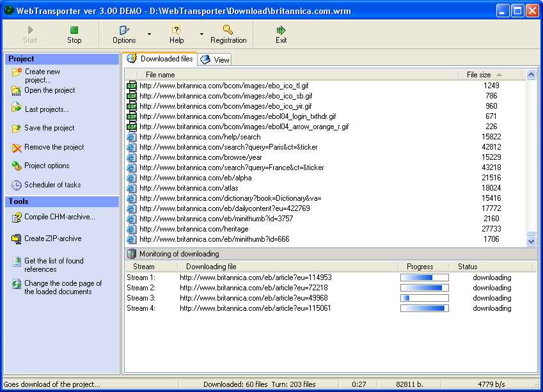The height and width of the screenshot is (392, 543).
Task: Click the Downloading file column header
Action: click(x=287, y=266)
